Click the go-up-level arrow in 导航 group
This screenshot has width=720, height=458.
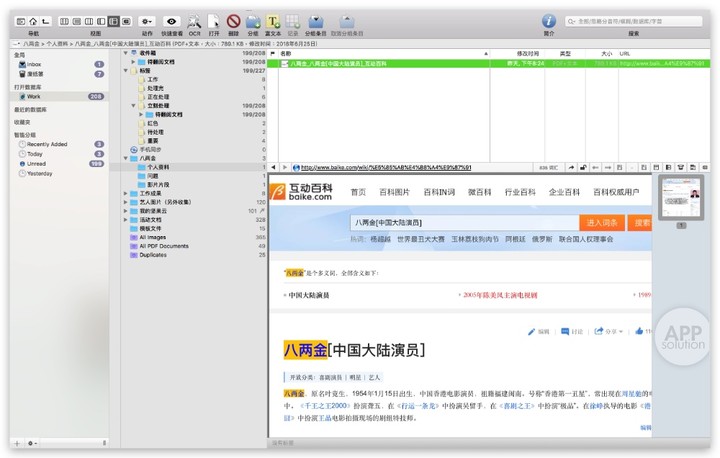coord(45,21)
